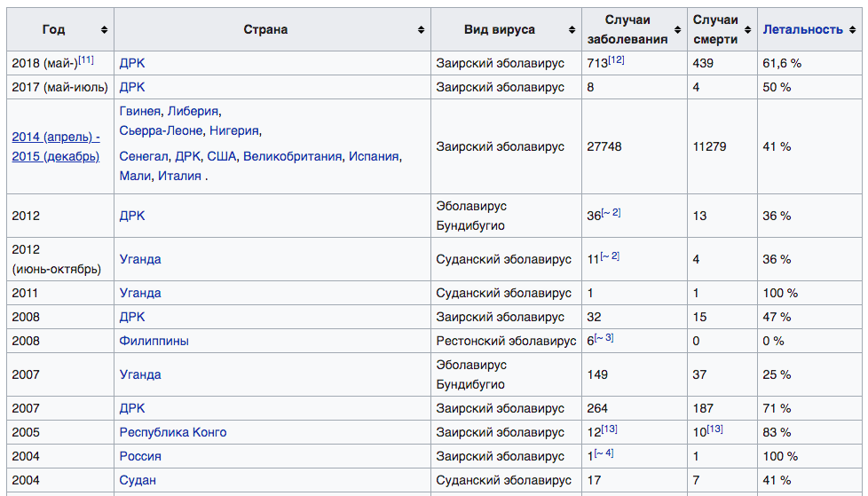Open the Летальность header link
Viewport: 868px width, 496px height.
tap(802, 30)
